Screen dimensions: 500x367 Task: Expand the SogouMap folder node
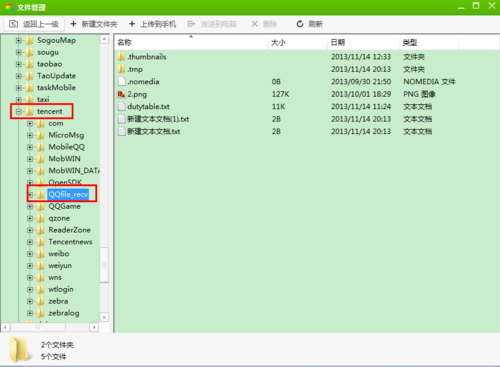(x=19, y=40)
